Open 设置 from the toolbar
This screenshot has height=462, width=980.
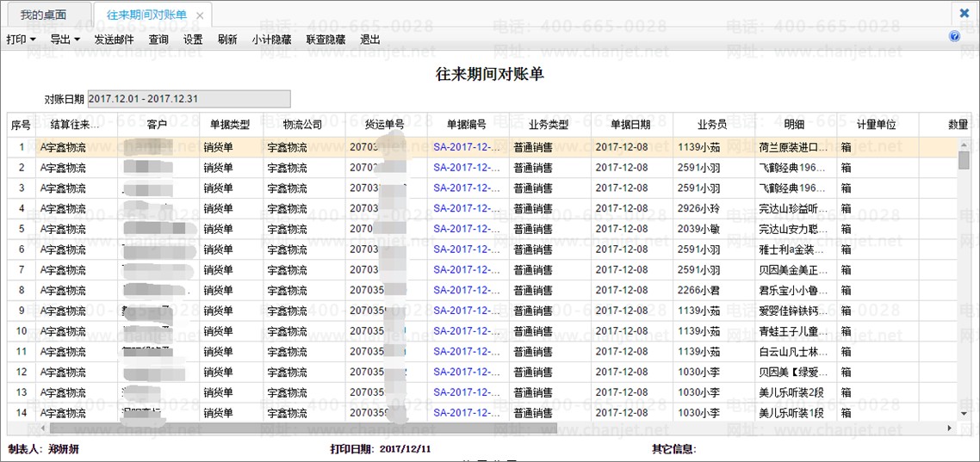pos(193,39)
